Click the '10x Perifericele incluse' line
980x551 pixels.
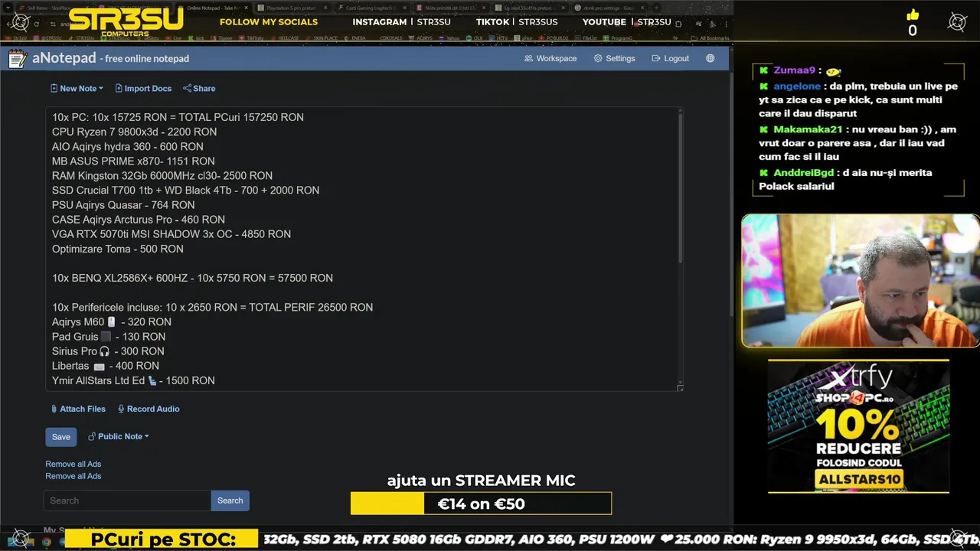point(212,308)
